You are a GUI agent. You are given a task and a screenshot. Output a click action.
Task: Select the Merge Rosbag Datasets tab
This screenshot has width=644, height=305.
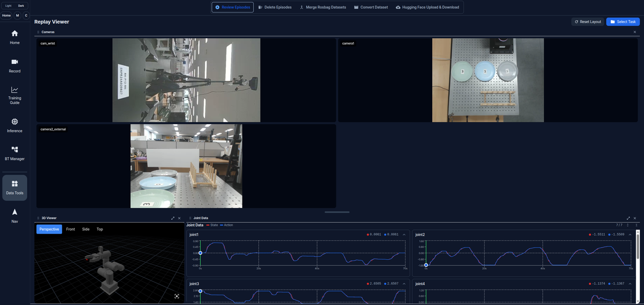pos(323,7)
